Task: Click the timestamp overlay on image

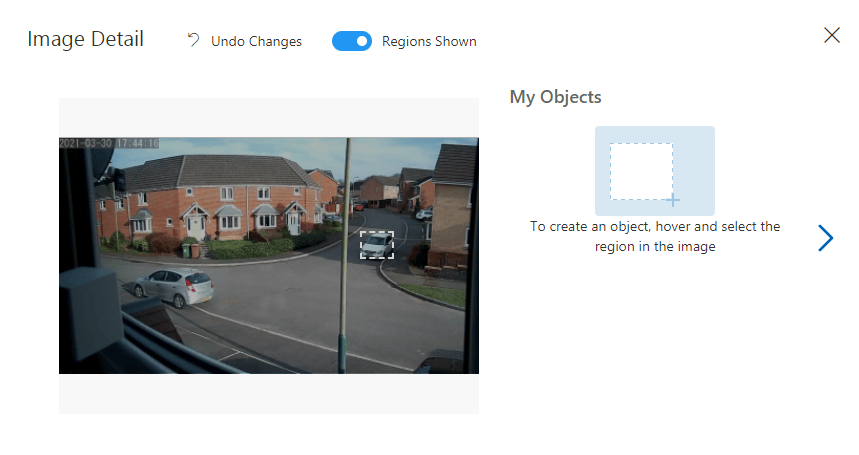Action: tap(109, 143)
